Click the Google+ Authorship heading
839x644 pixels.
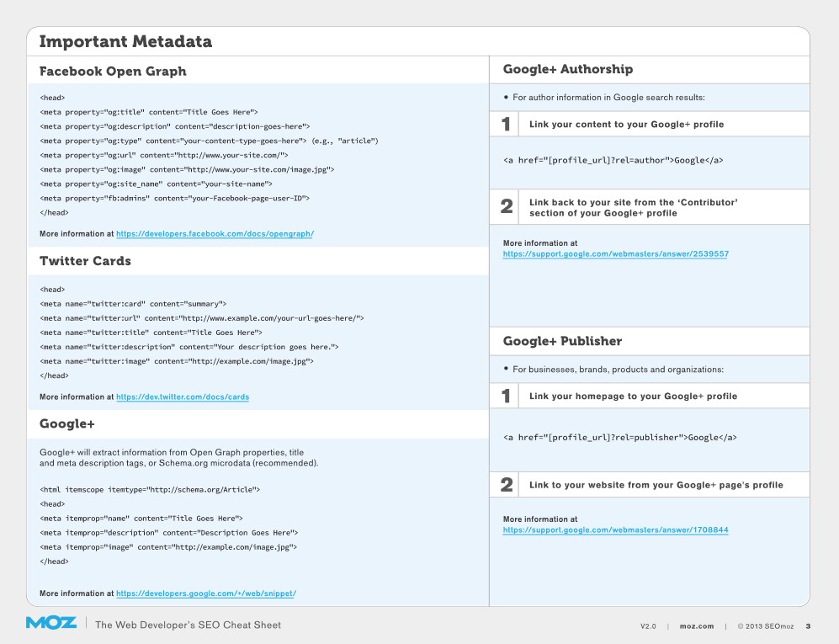(568, 70)
